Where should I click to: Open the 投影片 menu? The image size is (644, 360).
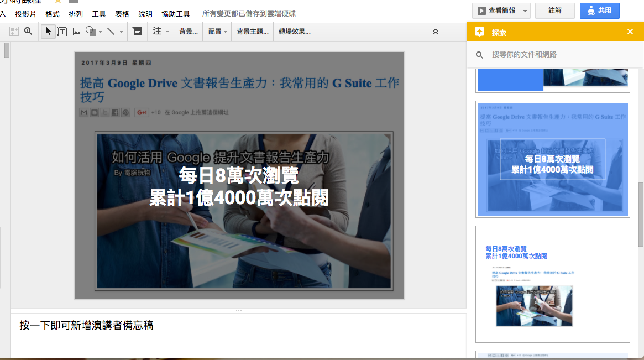(25, 14)
